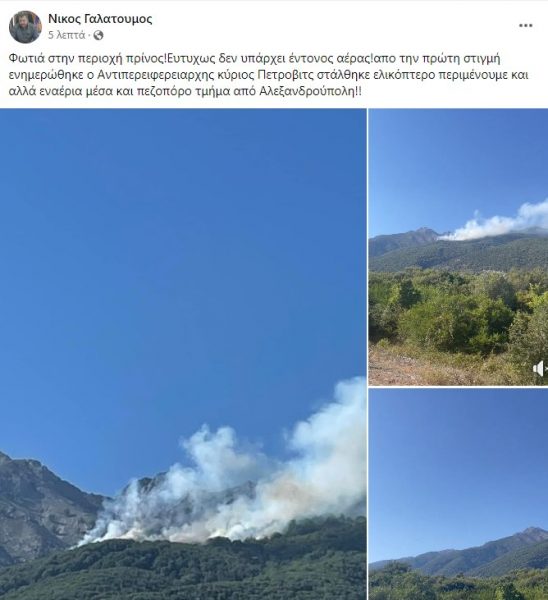This screenshot has width=548, height=600.
Task: Play the top-right mountain smoke video
Action: pos(458,247)
